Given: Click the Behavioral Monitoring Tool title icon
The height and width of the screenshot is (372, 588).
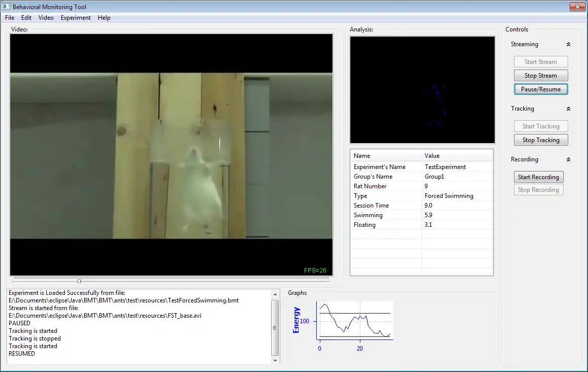Looking at the screenshot, I should tap(6, 7).
